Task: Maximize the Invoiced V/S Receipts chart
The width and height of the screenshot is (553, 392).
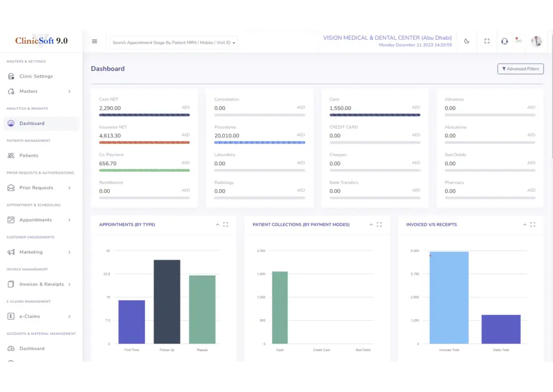Action: pos(533,225)
